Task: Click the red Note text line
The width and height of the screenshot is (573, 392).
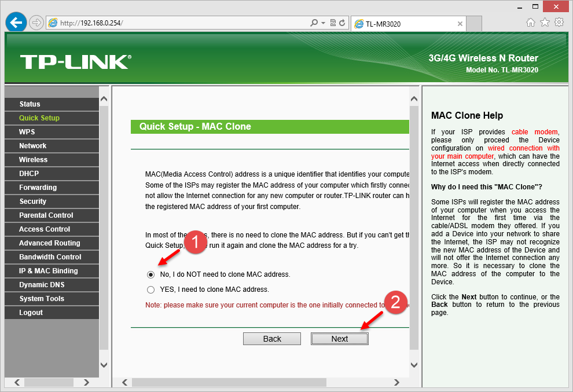Action: pyautogui.click(x=277, y=305)
